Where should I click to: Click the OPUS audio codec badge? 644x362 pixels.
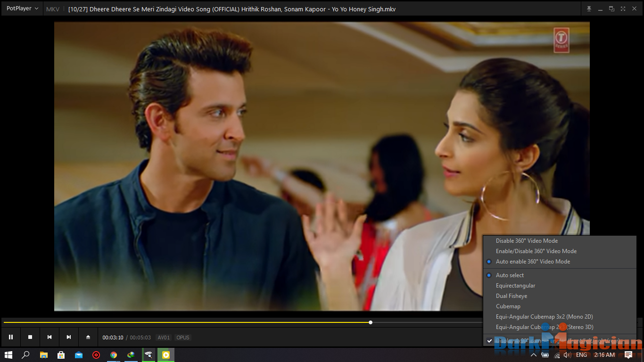pyautogui.click(x=182, y=337)
